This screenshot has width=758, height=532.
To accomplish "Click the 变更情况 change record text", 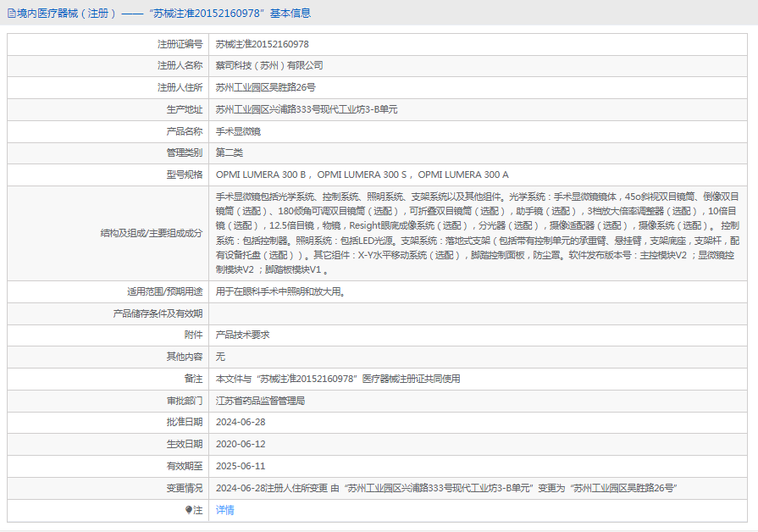I will click(445, 488).
